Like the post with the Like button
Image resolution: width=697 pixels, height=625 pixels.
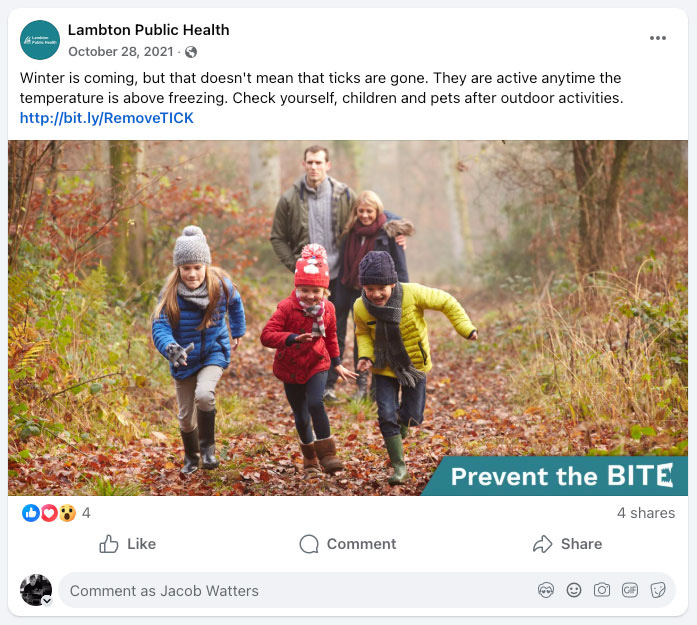coord(128,544)
